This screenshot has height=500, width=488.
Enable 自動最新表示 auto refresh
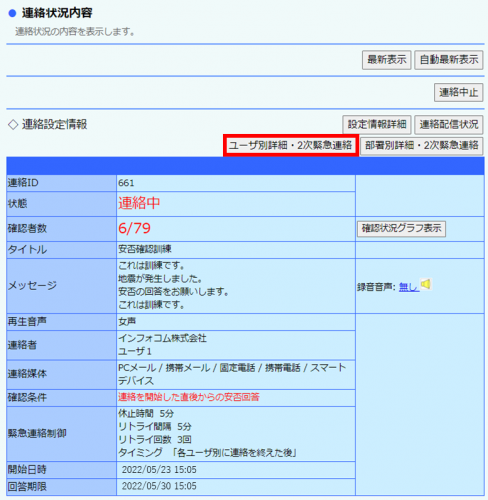(449, 60)
